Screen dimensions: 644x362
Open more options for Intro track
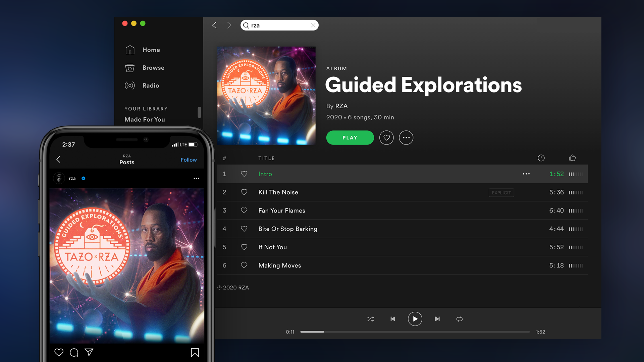click(526, 174)
